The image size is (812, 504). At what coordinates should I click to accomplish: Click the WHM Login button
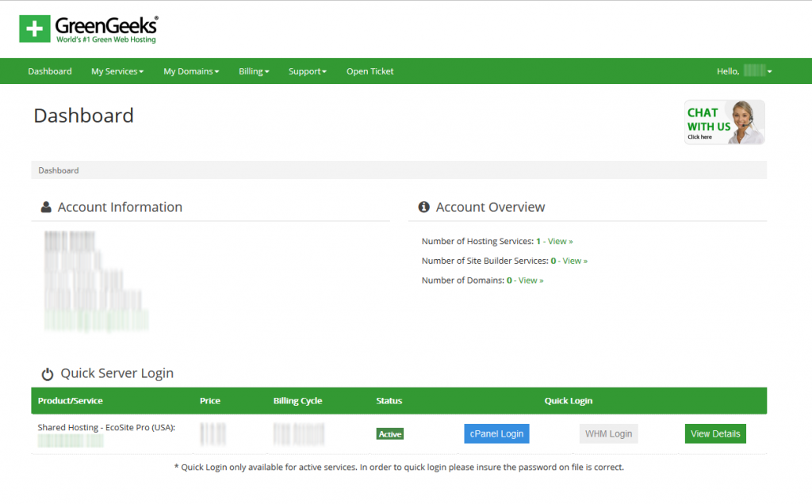click(608, 433)
